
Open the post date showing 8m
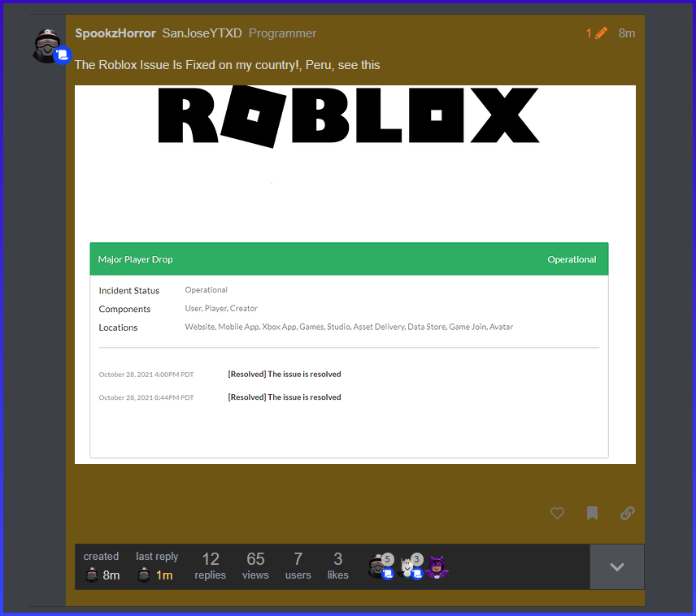click(x=627, y=33)
